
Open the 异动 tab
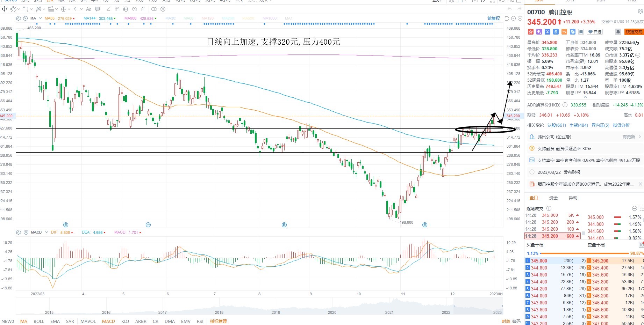tap(573, 198)
